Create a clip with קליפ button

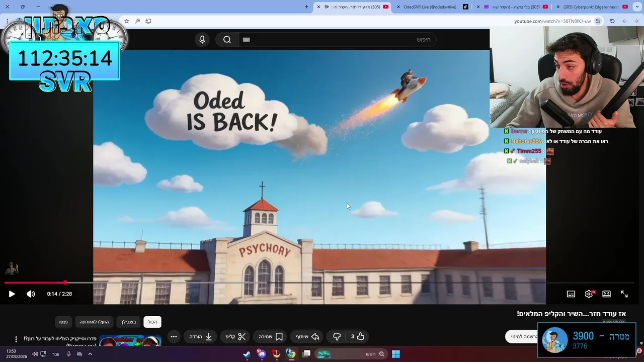tap(235, 336)
